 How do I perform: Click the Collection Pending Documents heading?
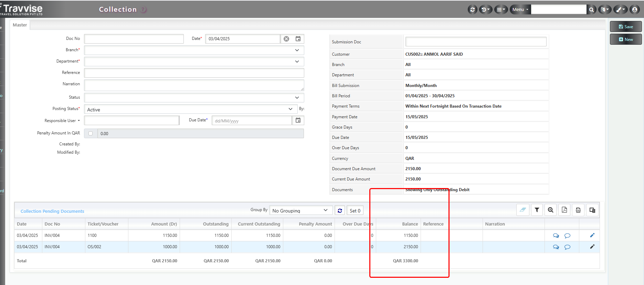pyautogui.click(x=52, y=211)
